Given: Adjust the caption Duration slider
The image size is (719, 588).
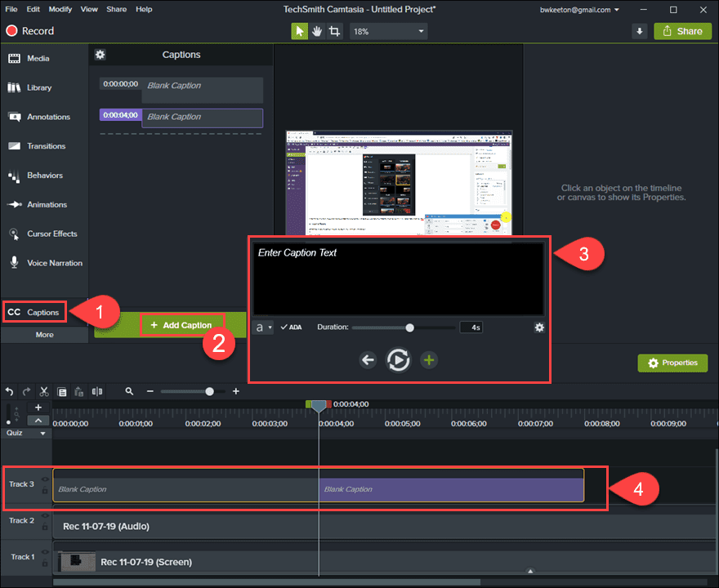Looking at the screenshot, I should pos(409,327).
